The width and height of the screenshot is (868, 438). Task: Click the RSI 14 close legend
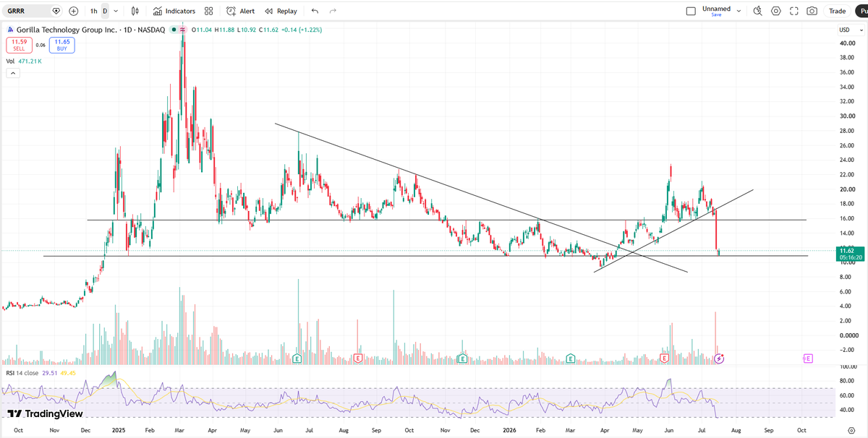pyautogui.click(x=24, y=373)
